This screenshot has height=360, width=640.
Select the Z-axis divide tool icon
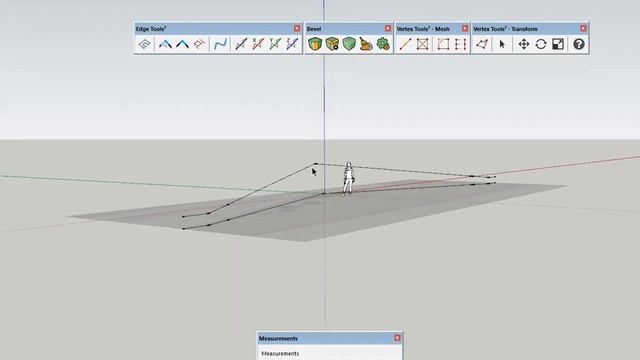coord(292,44)
